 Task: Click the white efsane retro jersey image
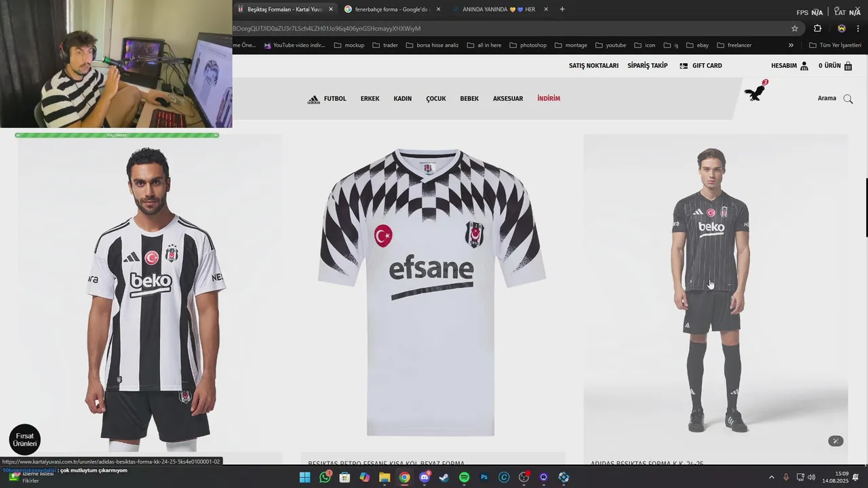[x=432, y=293]
